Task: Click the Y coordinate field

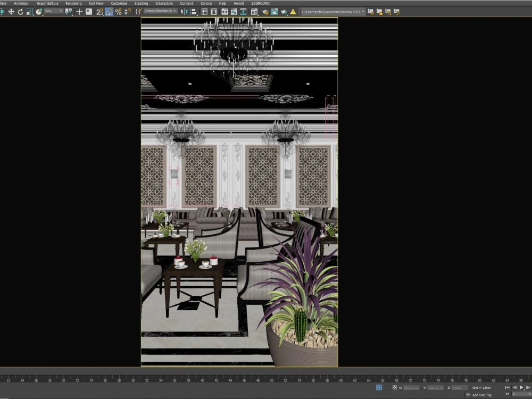Action: click(435, 388)
